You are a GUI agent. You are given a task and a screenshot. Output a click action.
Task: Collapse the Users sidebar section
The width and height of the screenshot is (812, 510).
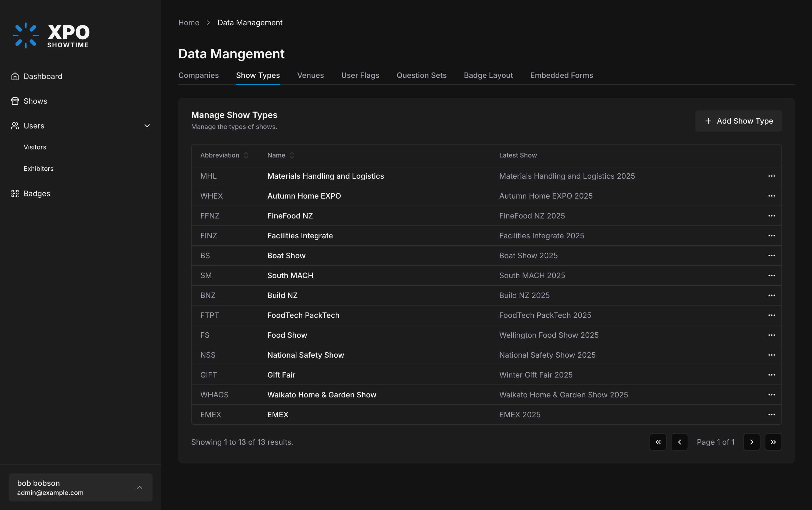click(147, 126)
